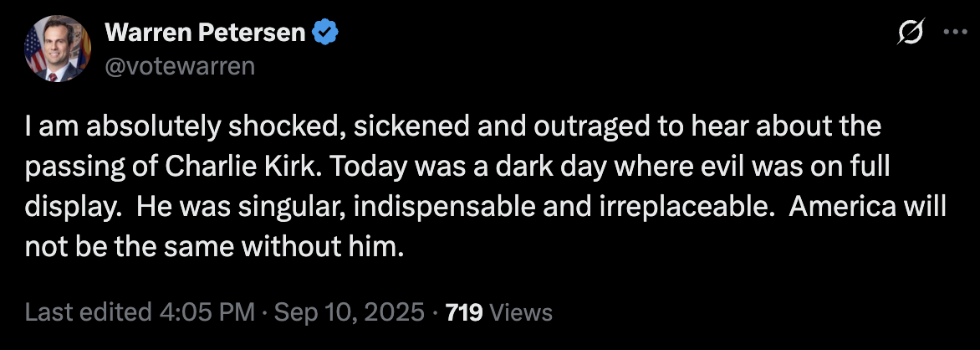Open Warren Petersen's profile photo
The height and width of the screenshot is (350, 980).
pyautogui.click(x=58, y=49)
